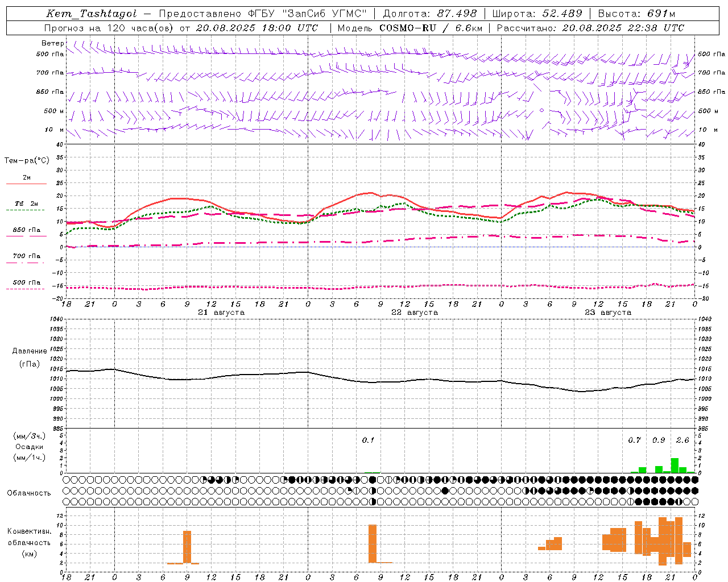Click the 'Td 2м' dew point legend entry
Image resolution: width=728 pixels, height=582 pixels.
(27, 203)
